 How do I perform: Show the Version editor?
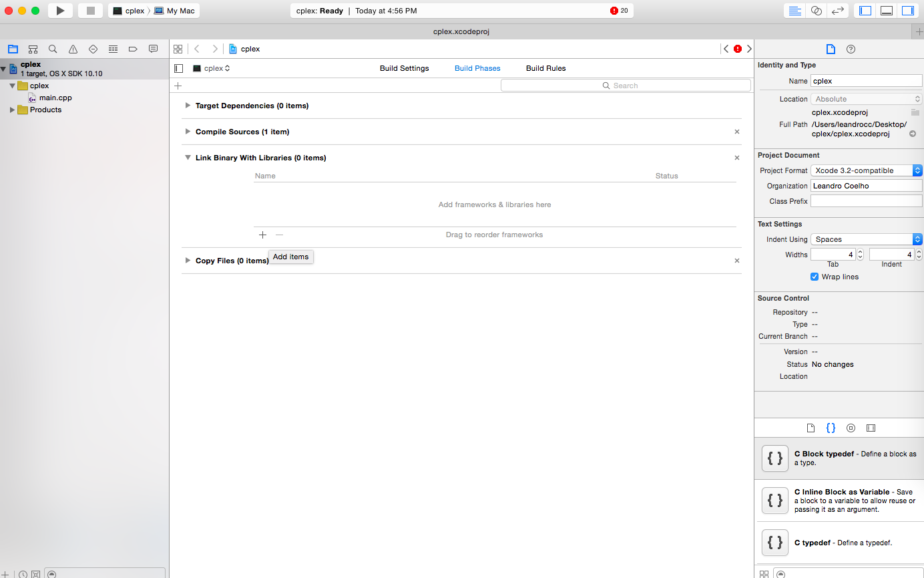click(x=837, y=11)
